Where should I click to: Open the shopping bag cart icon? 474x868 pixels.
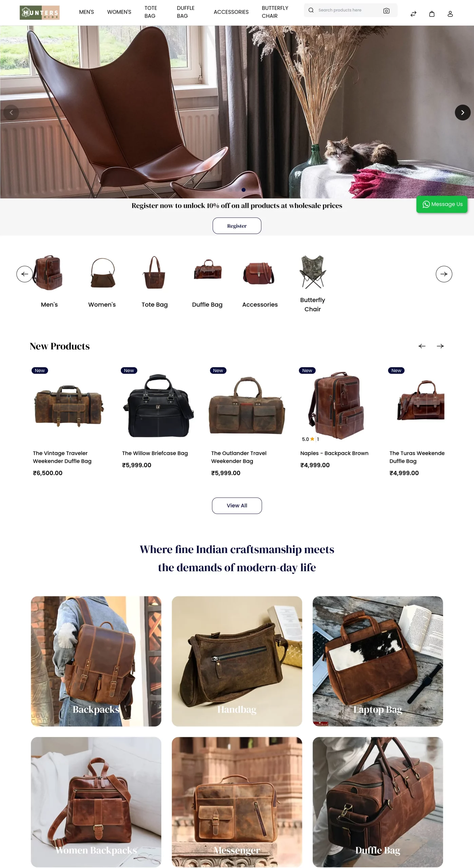432,14
